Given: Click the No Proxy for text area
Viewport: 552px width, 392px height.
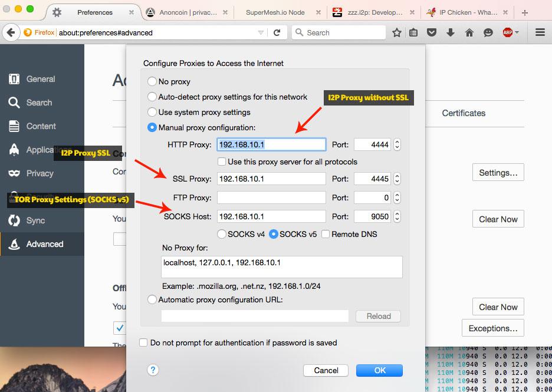Looking at the screenshot, I should pyautogui.click(x=282, y=268).
